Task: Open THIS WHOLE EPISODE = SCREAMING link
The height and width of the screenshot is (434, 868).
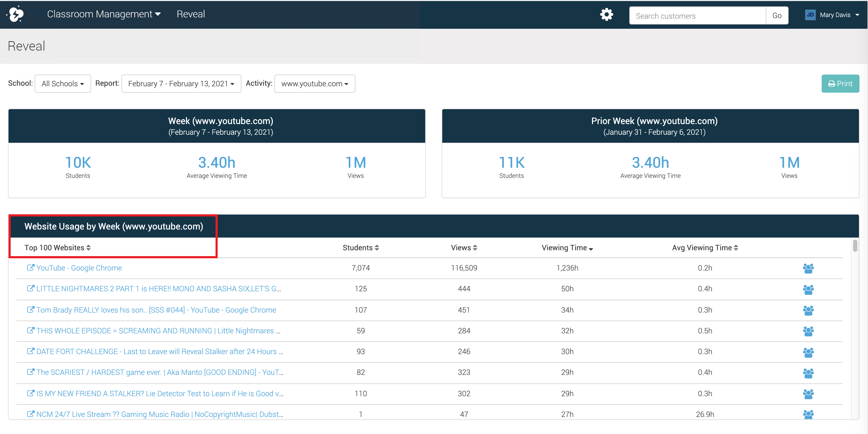Action: point(158,331)
